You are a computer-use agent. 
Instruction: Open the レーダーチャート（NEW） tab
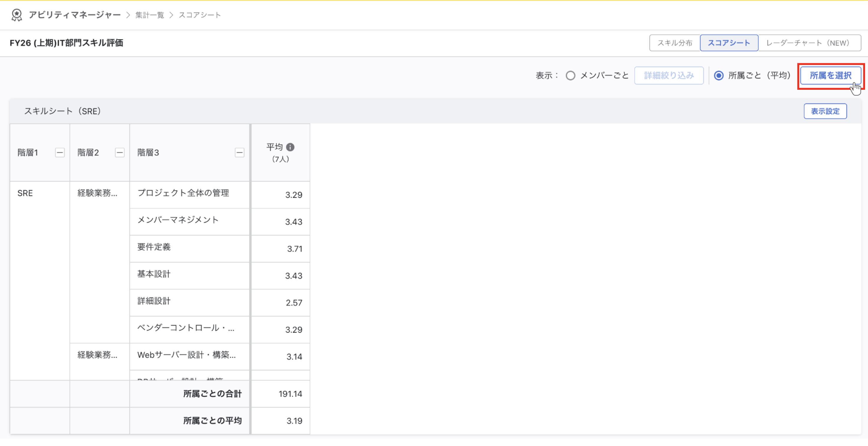pos(809,43)
